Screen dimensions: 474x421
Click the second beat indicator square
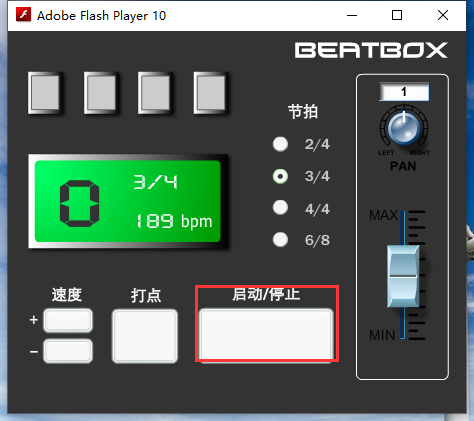[x=101, y=93]
